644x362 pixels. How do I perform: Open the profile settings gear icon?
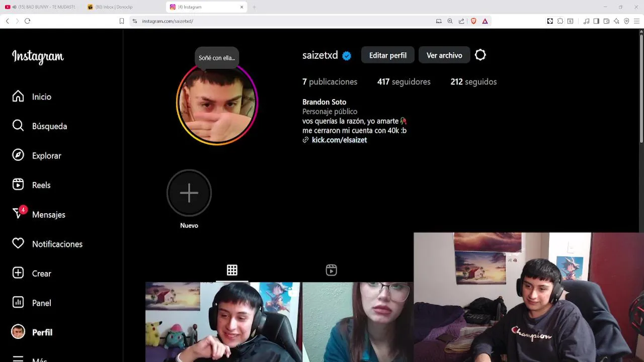coord(480,55)
